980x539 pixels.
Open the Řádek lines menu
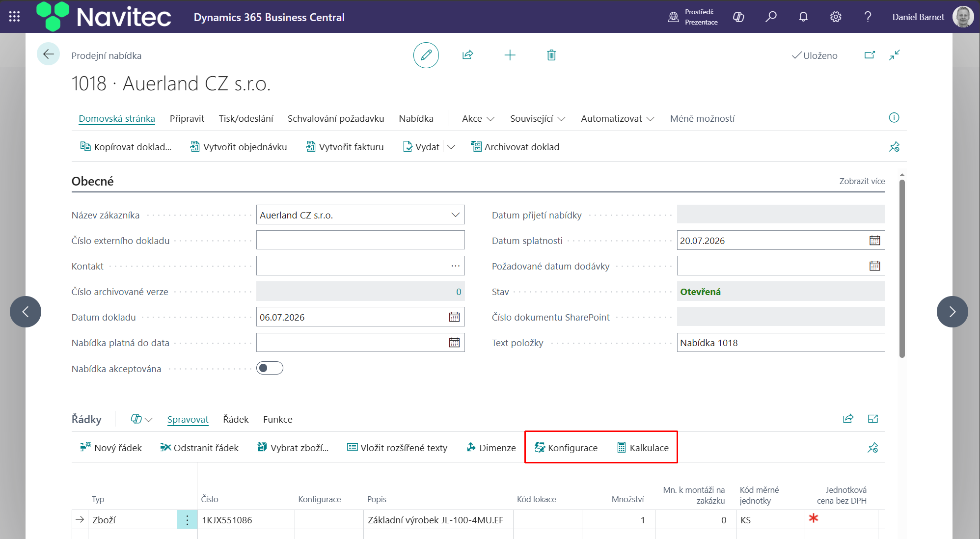coord(236,419)
